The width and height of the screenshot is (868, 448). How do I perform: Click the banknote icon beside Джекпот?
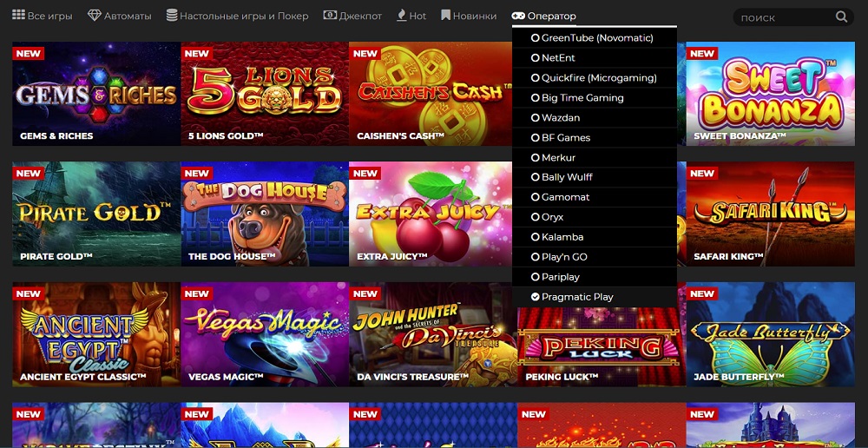click(330, 15)
